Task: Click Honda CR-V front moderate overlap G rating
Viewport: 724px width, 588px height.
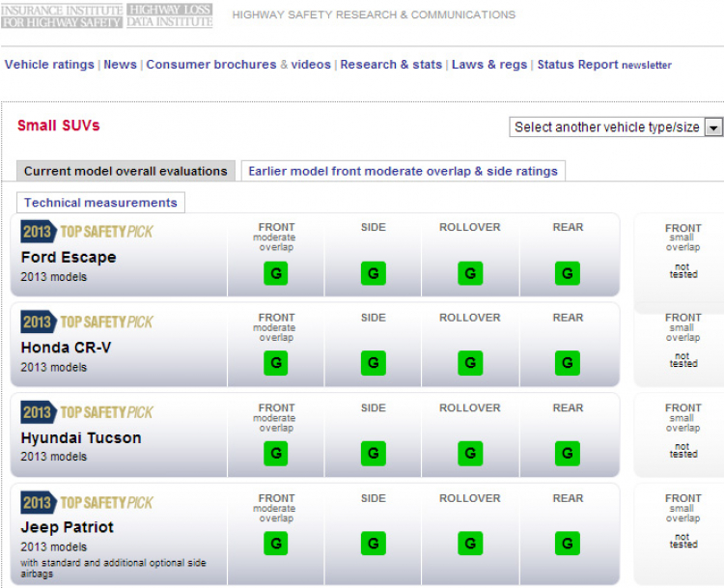Action: (276, 363)
